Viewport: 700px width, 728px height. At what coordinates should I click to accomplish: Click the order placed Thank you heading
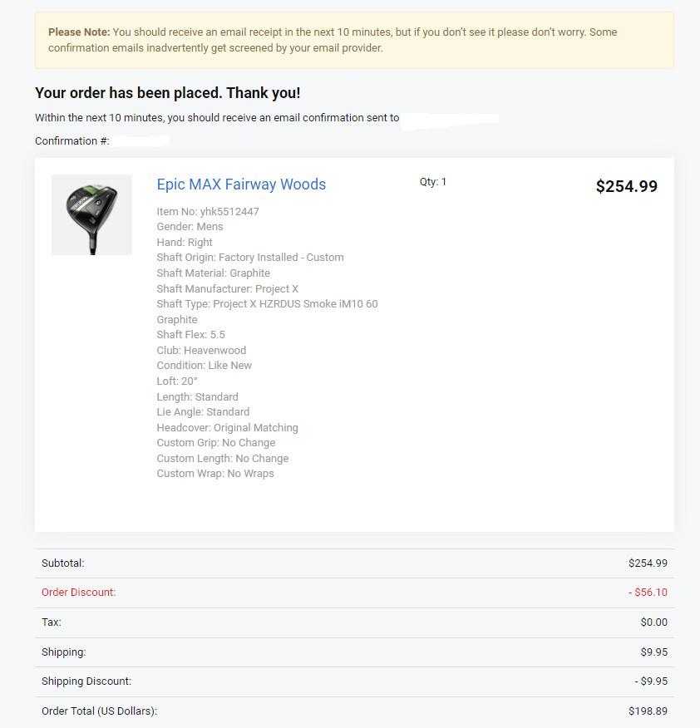click(168, 93)
